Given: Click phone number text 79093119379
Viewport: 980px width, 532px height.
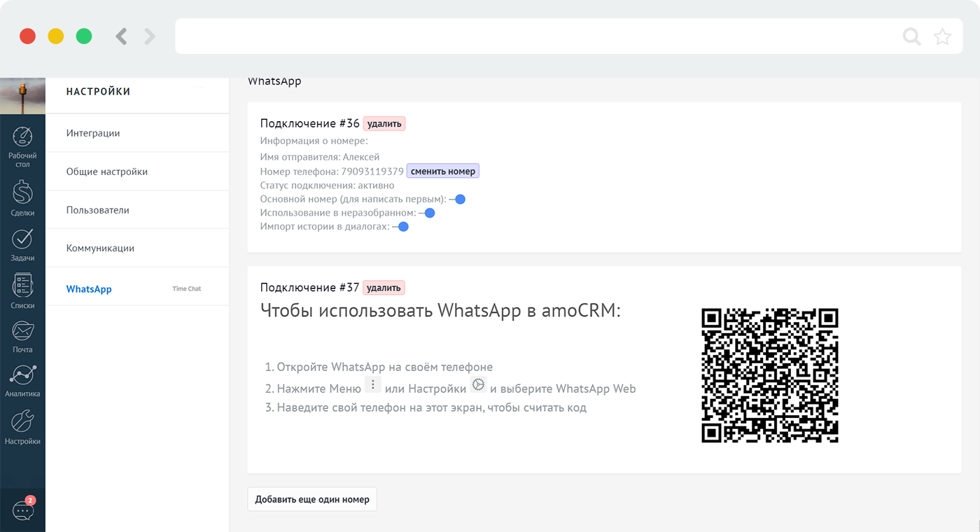Looking at the screenshot, I should point(372,171).
